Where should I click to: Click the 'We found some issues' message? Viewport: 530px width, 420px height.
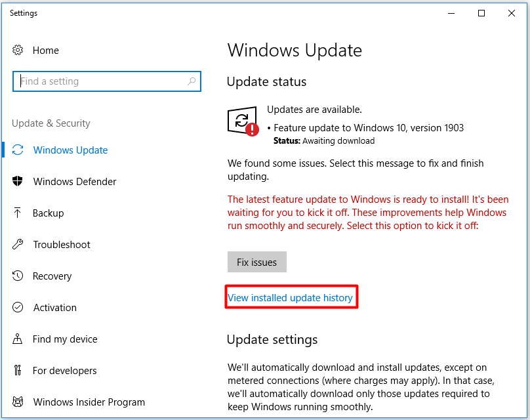click(x=356, y=170)
